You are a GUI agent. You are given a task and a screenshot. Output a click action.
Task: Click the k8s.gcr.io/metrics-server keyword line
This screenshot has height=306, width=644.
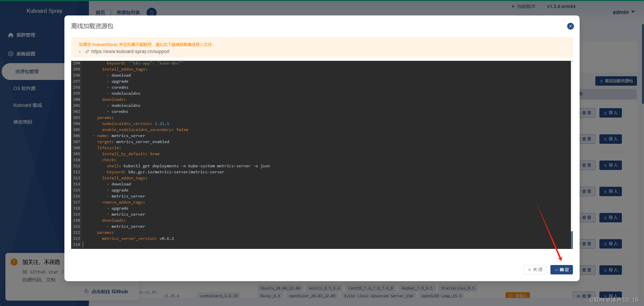[165, 172]
